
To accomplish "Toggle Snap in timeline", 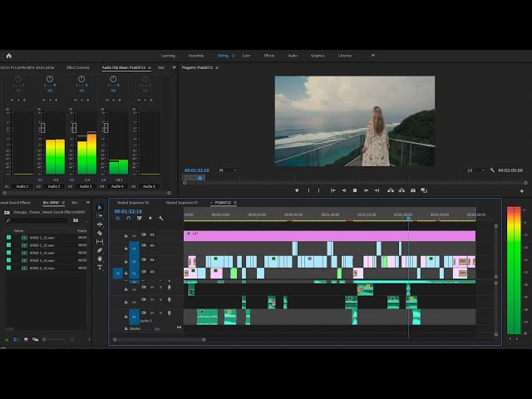I will tap(129, 219).
